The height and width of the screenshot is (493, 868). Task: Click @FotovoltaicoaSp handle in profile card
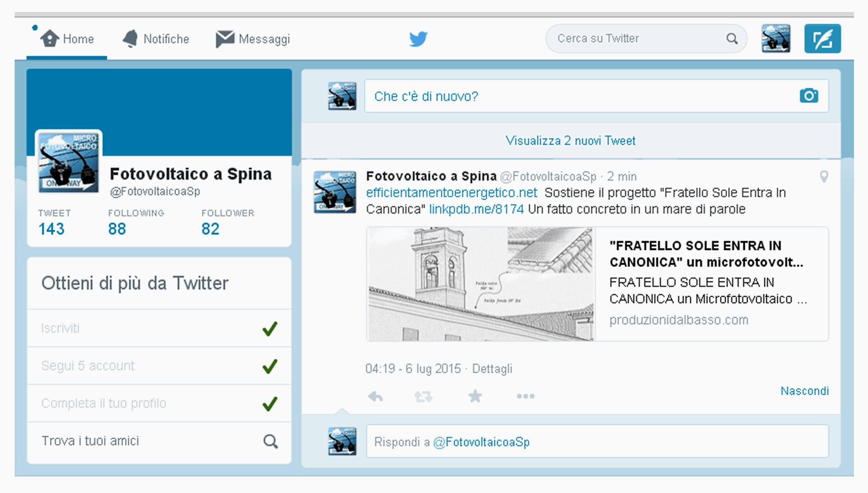pyautogui.click(x=155, y=191)
